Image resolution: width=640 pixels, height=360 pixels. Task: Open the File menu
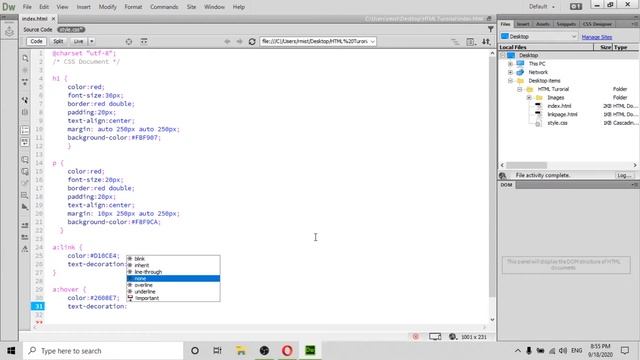27,7
